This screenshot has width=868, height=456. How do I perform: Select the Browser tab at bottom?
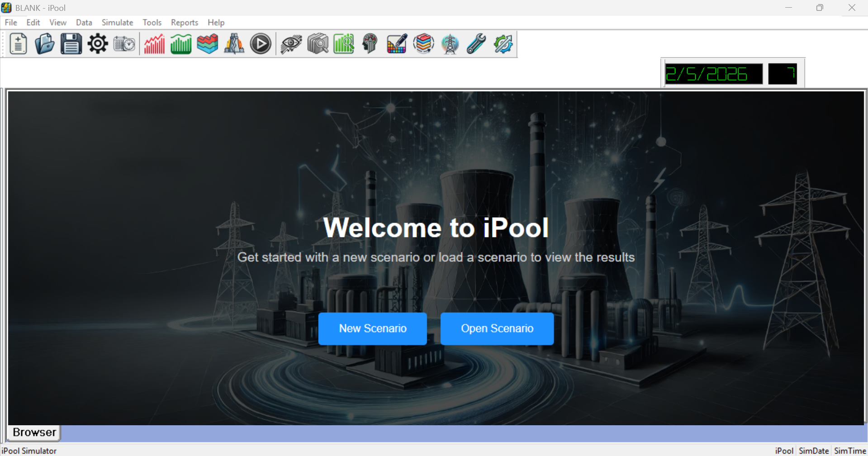(34, 432)
